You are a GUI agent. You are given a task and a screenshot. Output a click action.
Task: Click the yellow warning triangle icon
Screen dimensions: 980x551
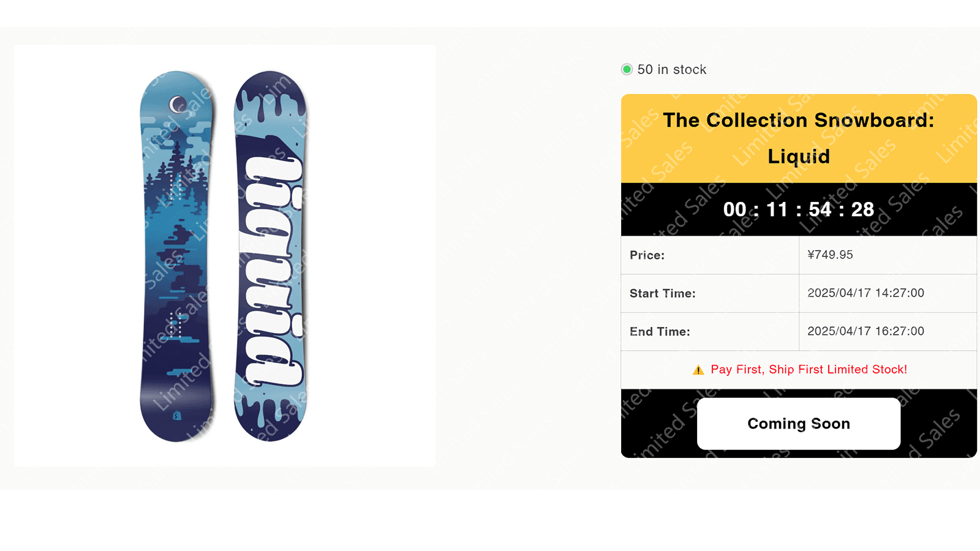[x=698, y=370]
